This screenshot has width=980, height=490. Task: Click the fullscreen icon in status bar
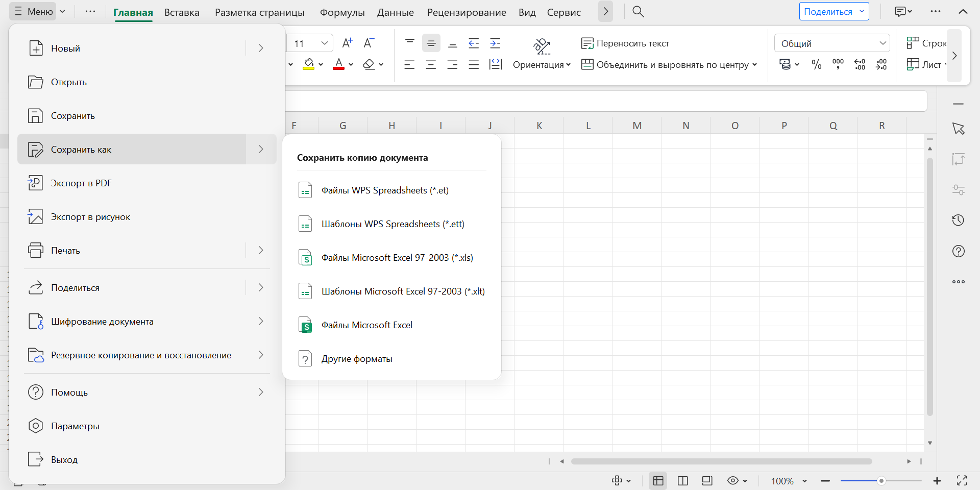962,480
